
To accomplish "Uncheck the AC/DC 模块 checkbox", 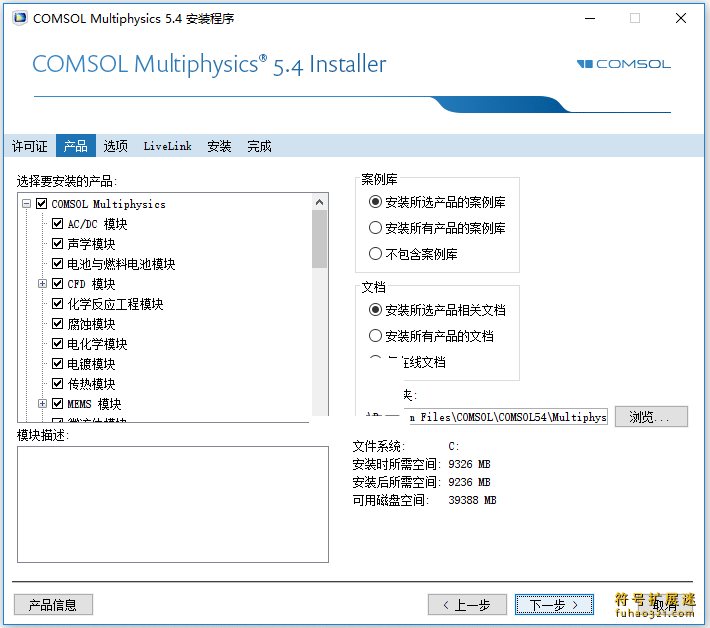I will point(58,224).
